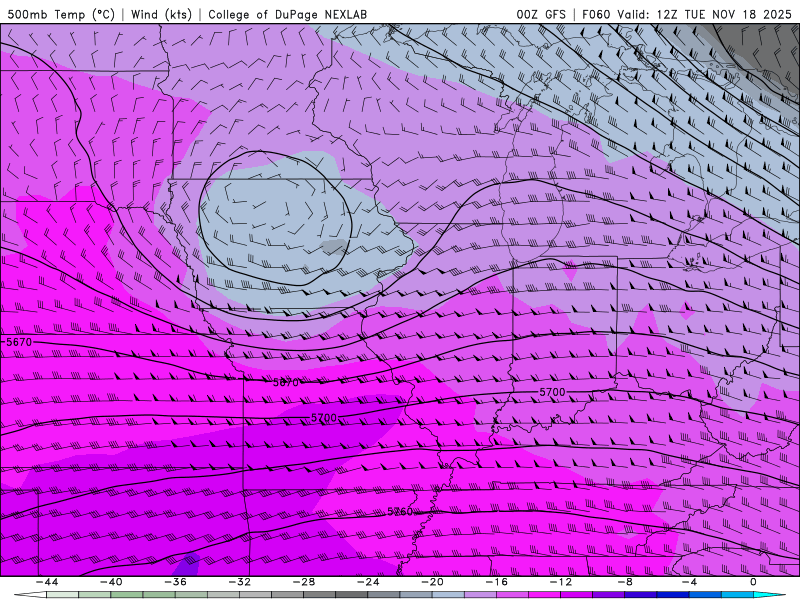Click the -20 colorbar tick label

click(x=432, y=582)
